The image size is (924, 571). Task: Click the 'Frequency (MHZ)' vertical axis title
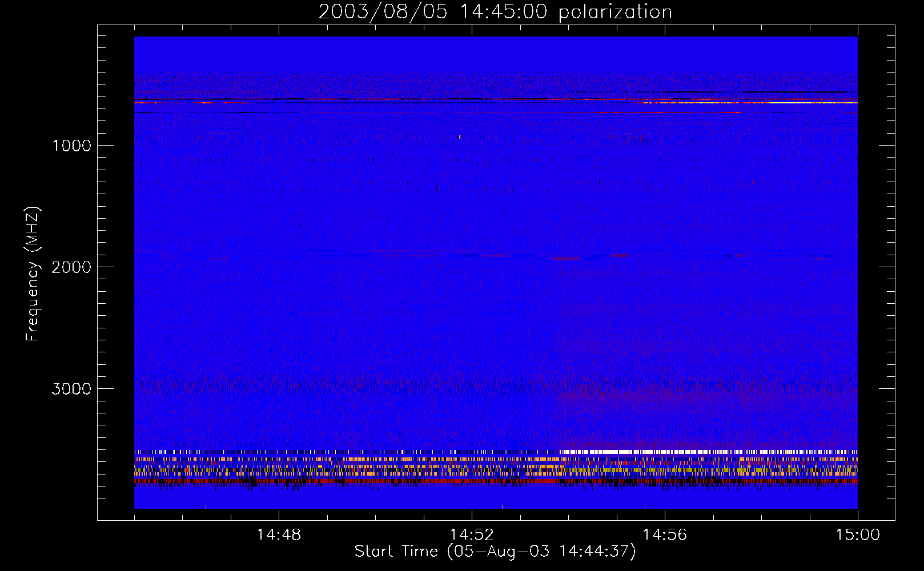[33, 274]
